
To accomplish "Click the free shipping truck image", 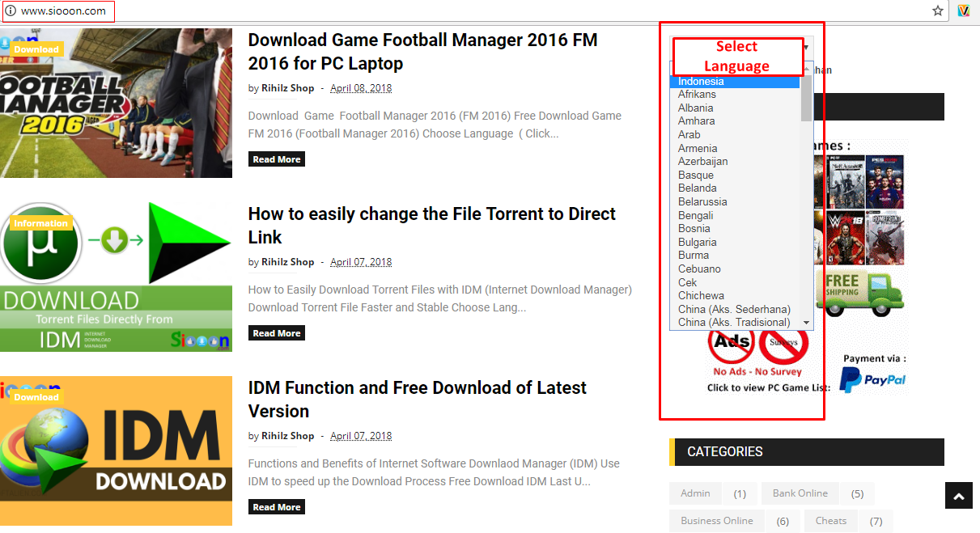I will [860, 292].
